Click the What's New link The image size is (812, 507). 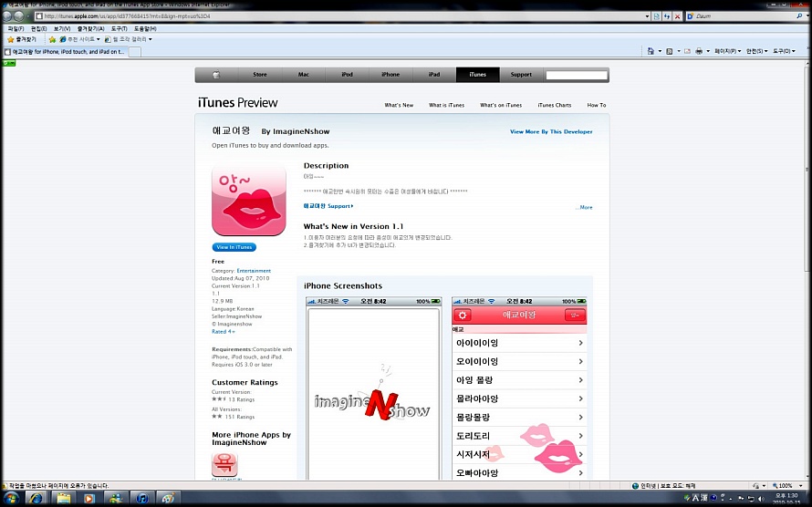[x=399, y=105]
